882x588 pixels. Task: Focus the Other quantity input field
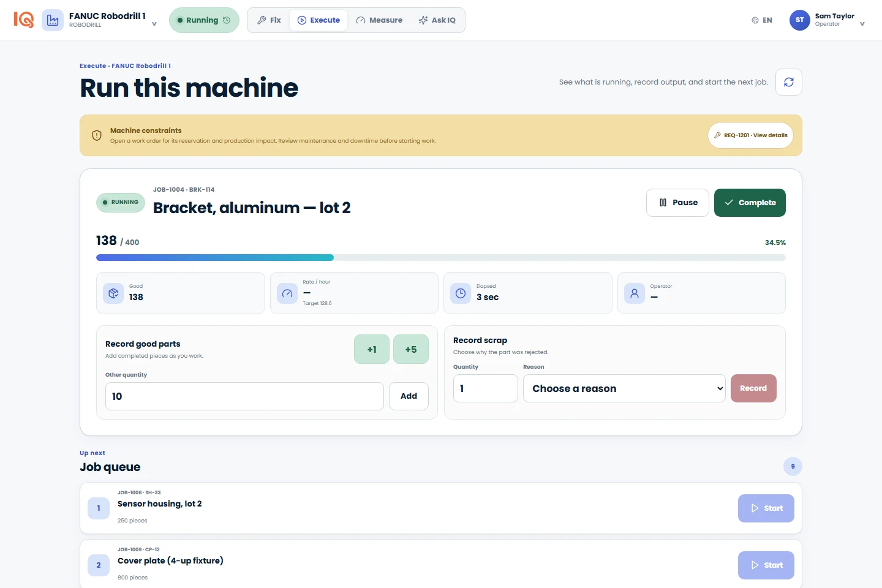click(244, 396)
